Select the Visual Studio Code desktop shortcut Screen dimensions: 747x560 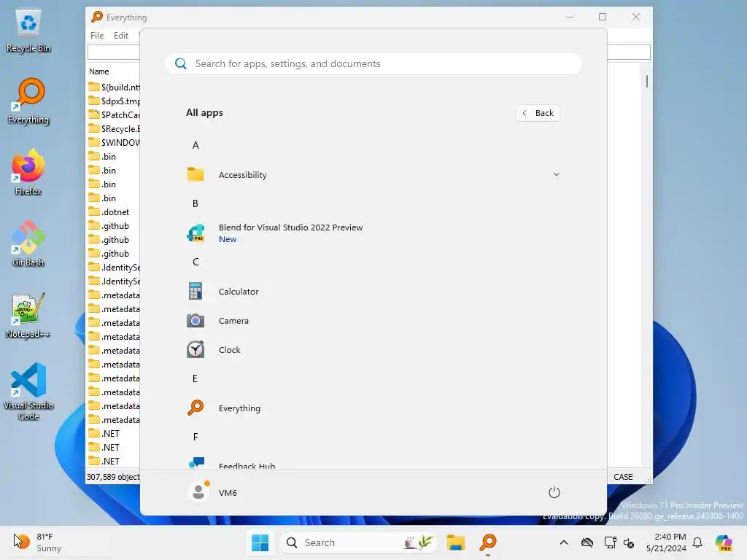(x=28, y=392)
